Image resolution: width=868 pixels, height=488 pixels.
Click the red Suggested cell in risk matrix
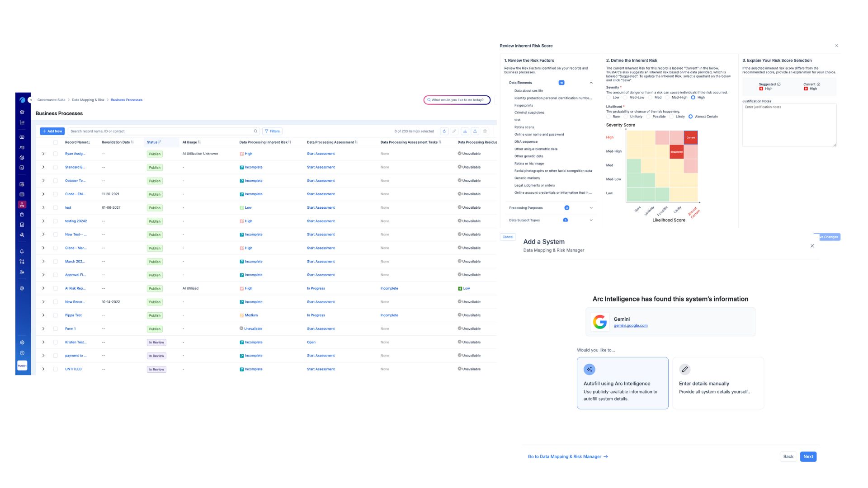pos(676,151)
